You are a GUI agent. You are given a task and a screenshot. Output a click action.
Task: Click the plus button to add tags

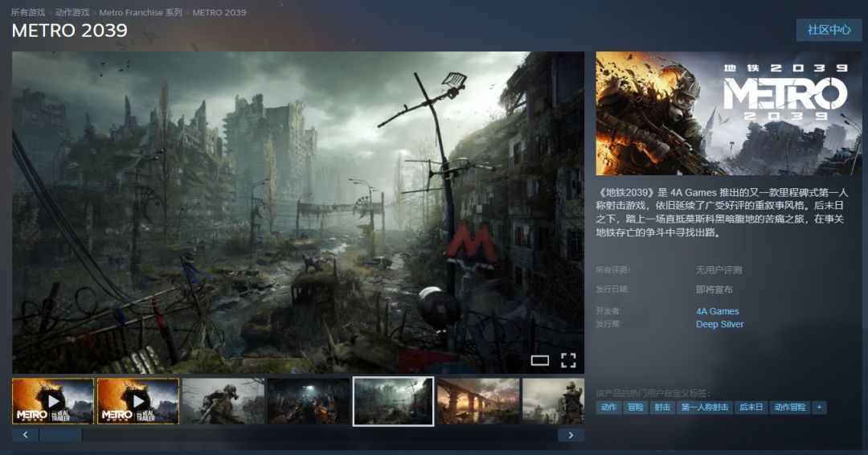click(x=819, y=408)
